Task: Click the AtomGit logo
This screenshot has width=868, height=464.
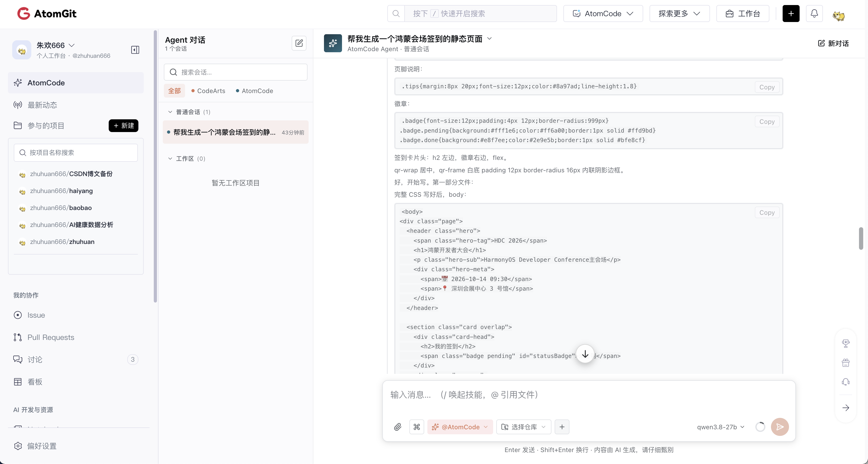Action: click(47, 14)
